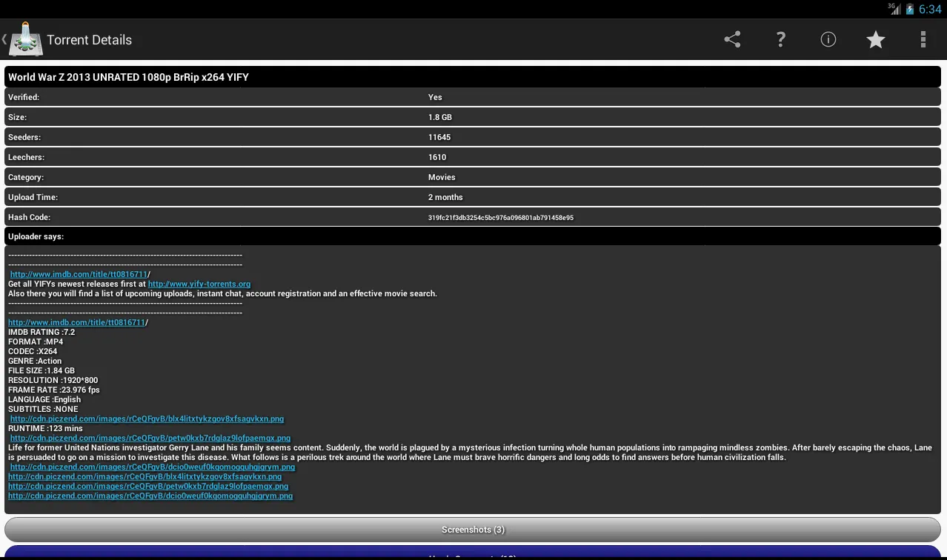Open penultimate piczend link ending petw0kxb7rdglaz9lofpaemgx.png

click(148, 486)
